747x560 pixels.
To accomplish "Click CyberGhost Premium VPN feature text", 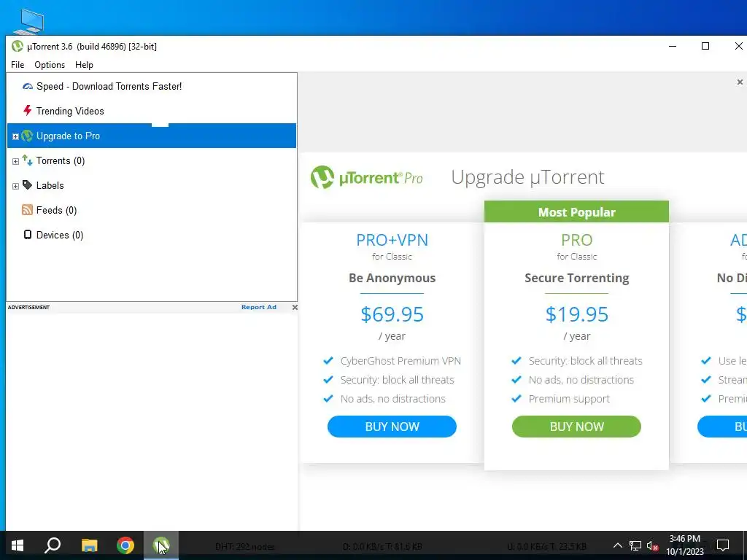I will [400, 361].
